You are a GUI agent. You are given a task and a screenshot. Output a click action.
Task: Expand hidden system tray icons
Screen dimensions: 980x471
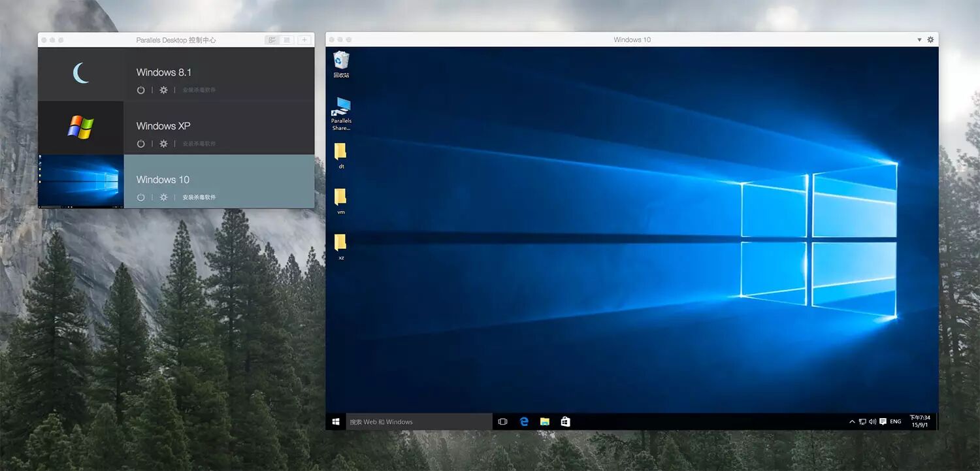[x=852, y=422]
